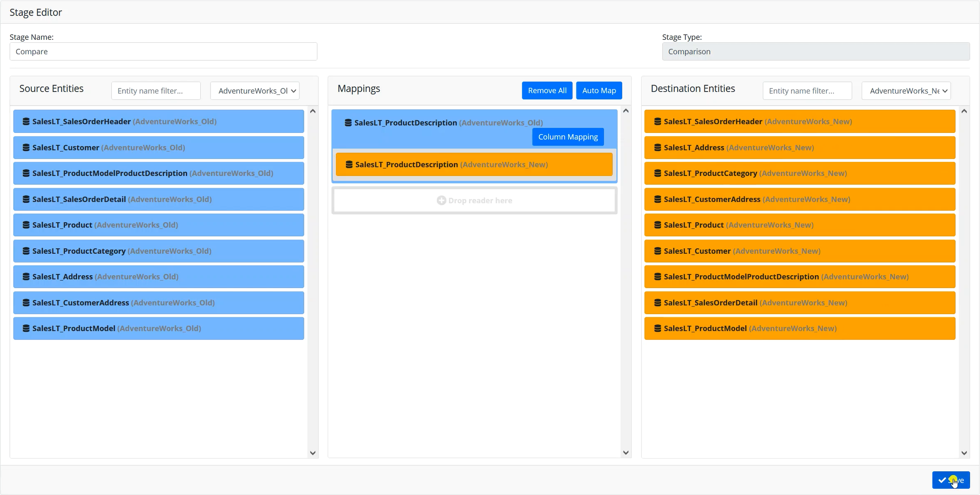The image size is (980, 495).
Task: Click Remove All mappings button
Action: (x=547, y=91)
